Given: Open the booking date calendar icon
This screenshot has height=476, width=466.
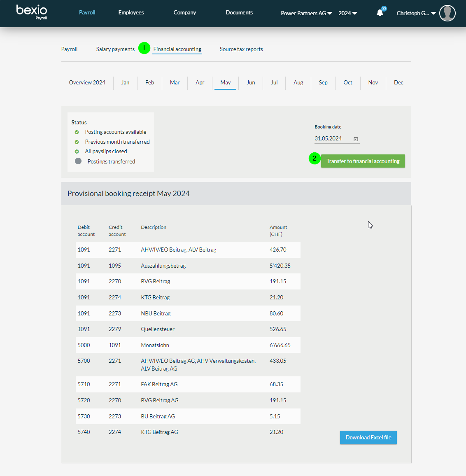Looking at the screenshot, I should [x=356, y=139].
